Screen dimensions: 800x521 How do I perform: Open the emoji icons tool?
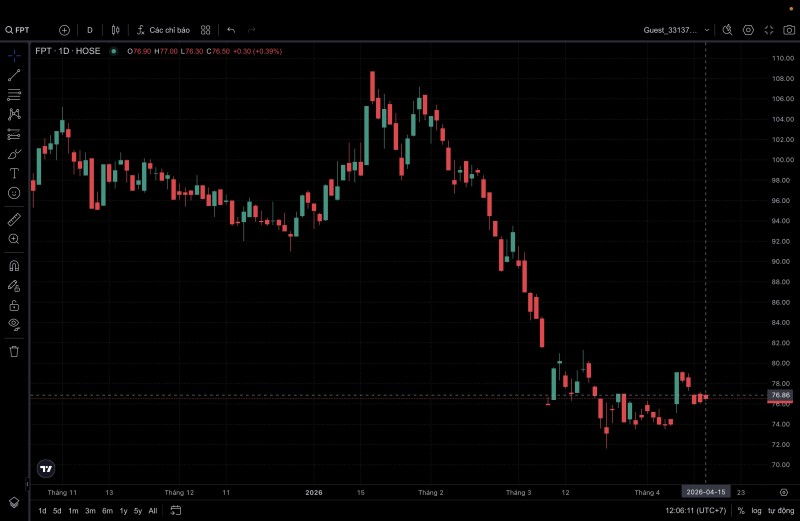[14, 192]
